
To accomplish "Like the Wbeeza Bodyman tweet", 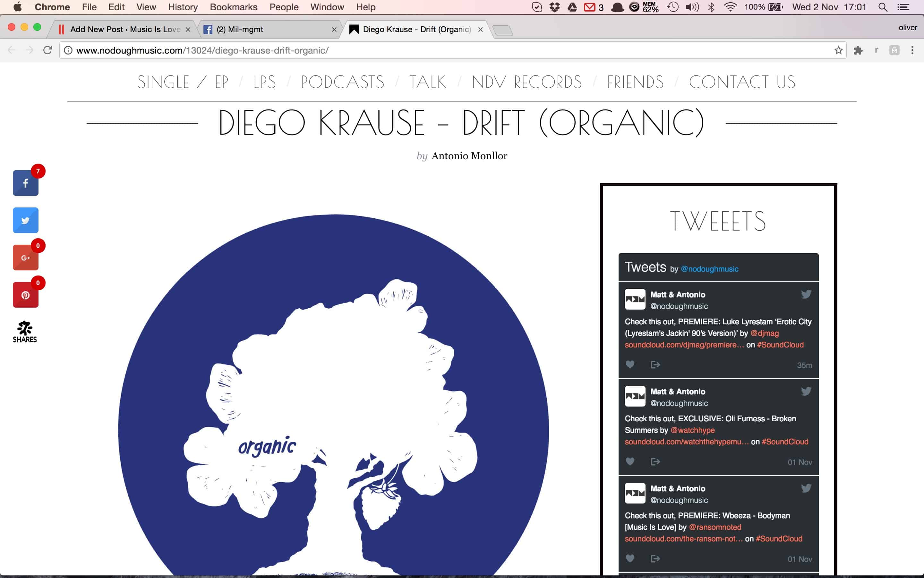I will [x=630, y=558].
